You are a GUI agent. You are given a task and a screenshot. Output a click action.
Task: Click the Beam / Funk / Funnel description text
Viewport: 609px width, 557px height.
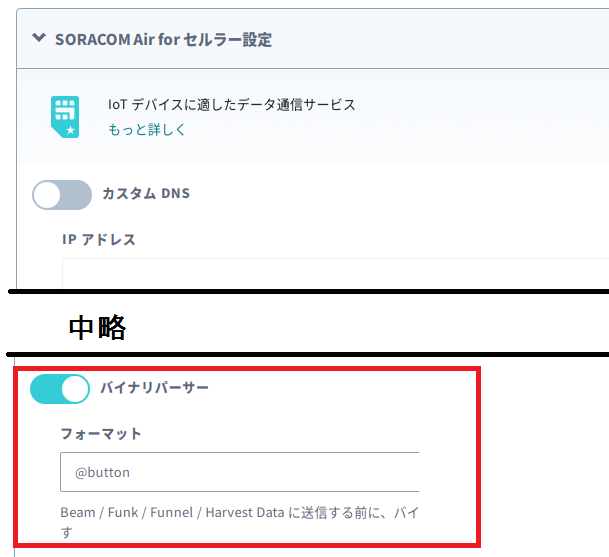239,522
